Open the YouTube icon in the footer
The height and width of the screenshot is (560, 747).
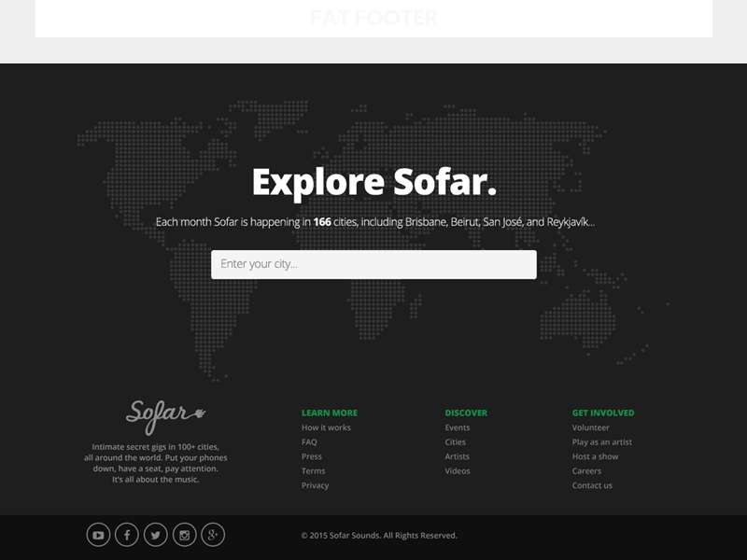coord(99,535)
